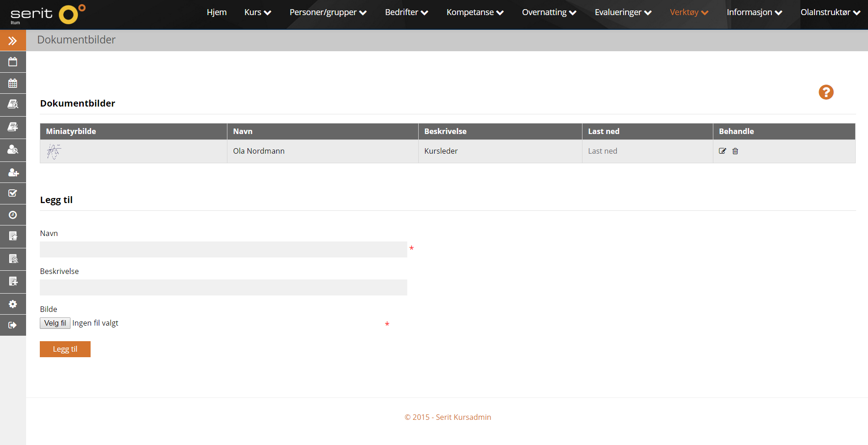Expand the sidebar with double-chevron icon
This screenshot has height=445, width=868.
click(13, 41)
